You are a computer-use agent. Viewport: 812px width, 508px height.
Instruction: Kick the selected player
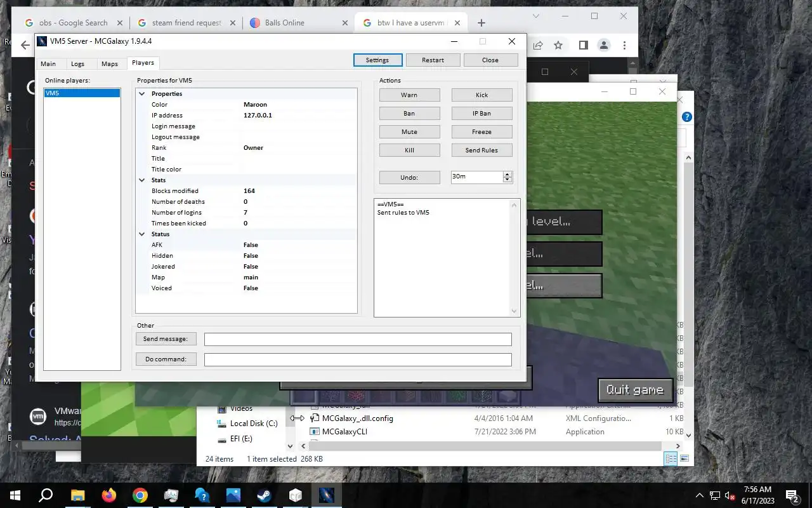pos(481,95)
